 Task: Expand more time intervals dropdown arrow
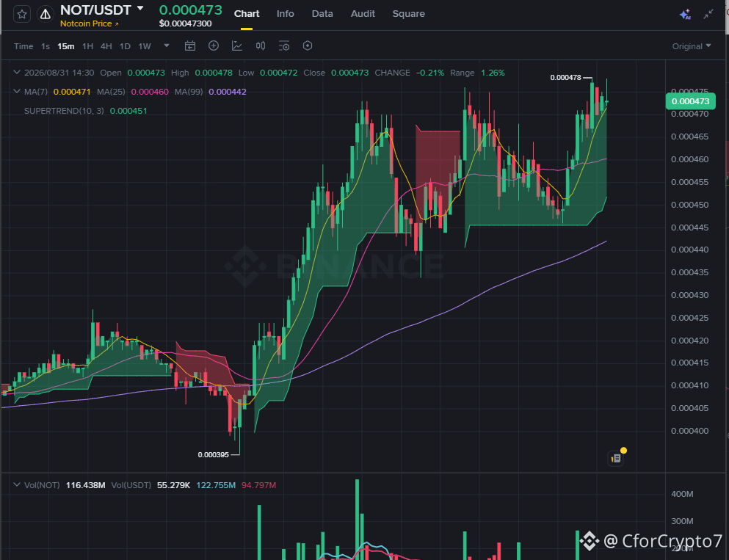[x=167, y=46]
